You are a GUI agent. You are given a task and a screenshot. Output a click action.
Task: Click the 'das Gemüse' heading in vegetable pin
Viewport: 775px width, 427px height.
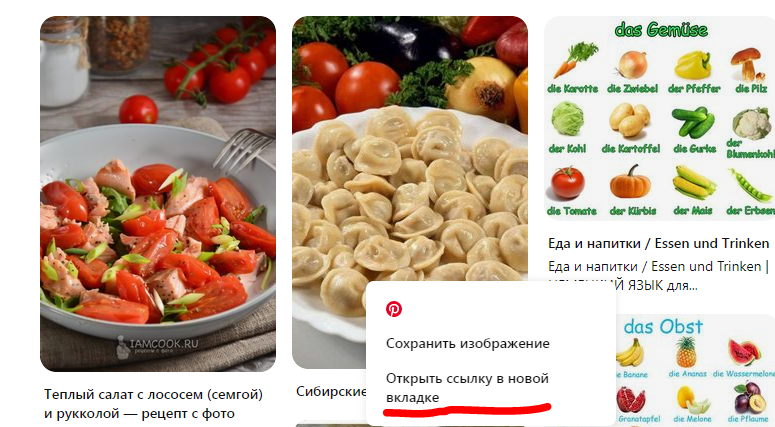pos(661,30)
